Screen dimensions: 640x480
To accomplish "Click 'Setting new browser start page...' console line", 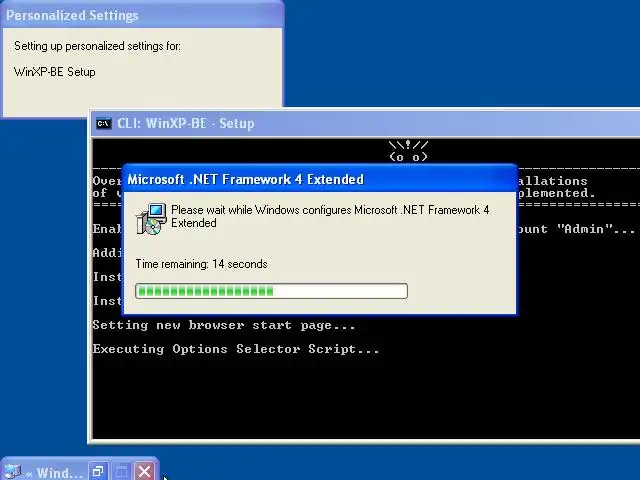I will (x=224, y=325).
